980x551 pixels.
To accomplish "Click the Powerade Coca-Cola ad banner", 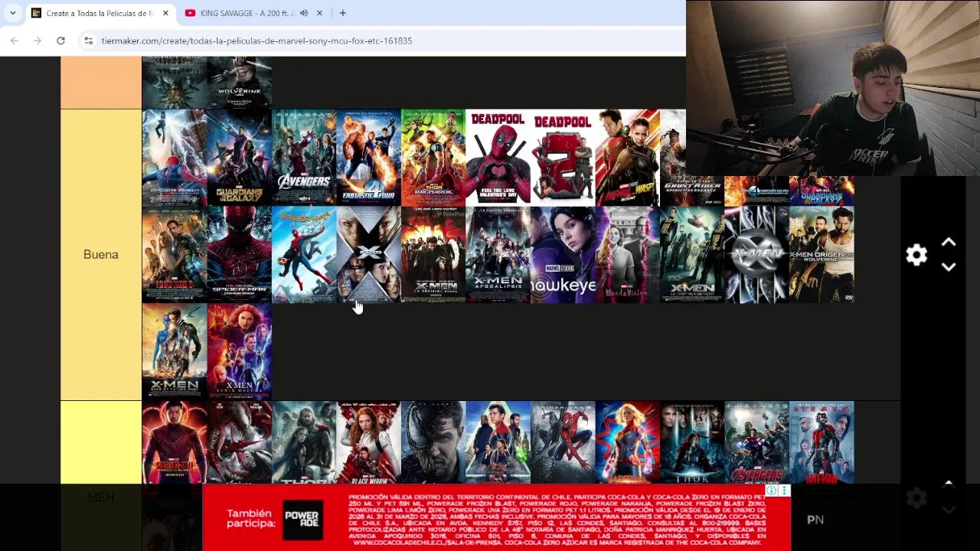I will (x=496, y=518).
